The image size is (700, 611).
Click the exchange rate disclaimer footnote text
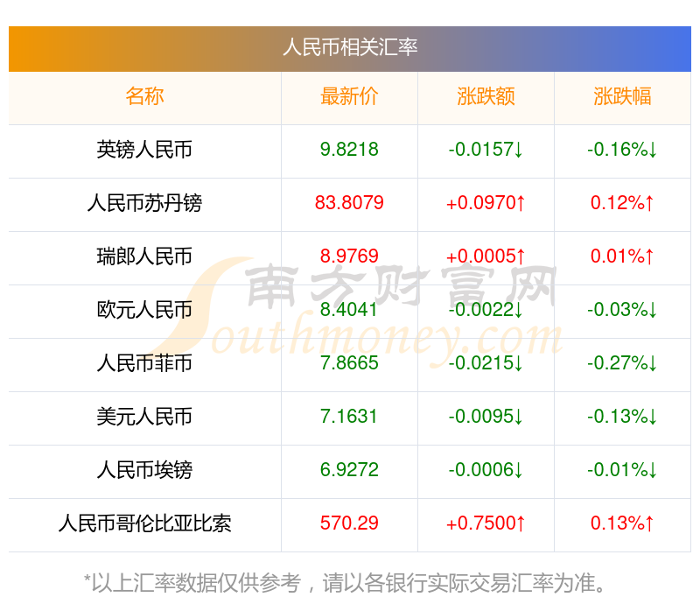pyautogui.click(x=345, y=583)
